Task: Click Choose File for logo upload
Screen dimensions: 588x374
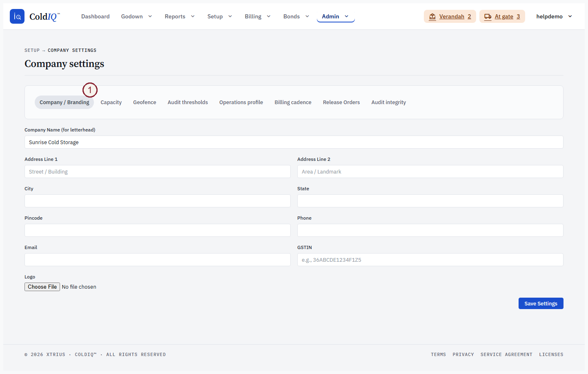Action: (42, 287)
